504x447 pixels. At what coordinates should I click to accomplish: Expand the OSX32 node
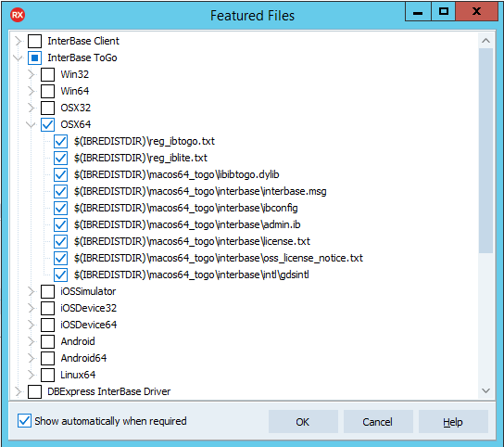(x=31, y=108)
